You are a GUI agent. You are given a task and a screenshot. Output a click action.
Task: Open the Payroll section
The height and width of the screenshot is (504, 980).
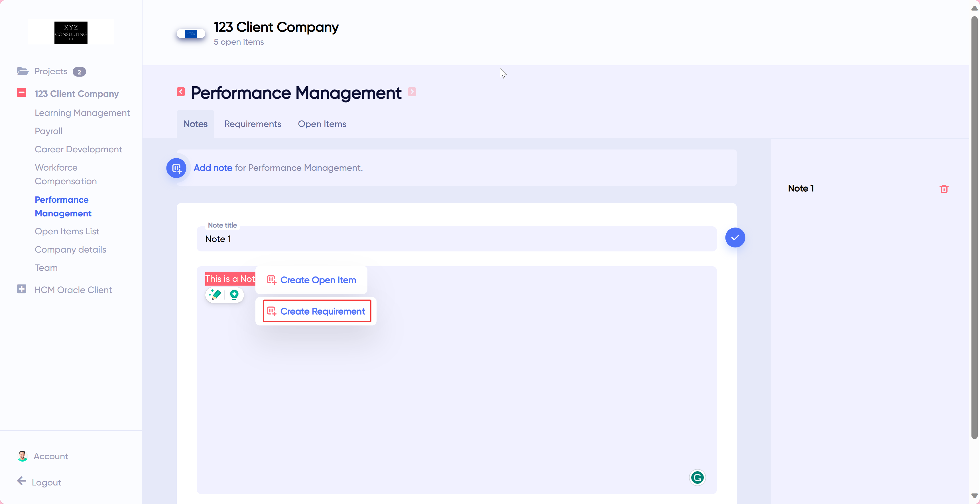pyautogui.click(x=48, y=131)
